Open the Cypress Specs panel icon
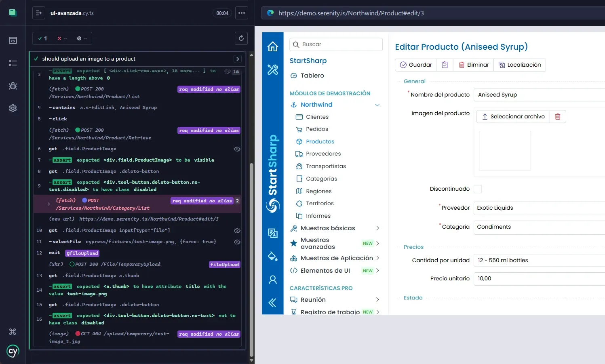 click(x=13, y=40)
